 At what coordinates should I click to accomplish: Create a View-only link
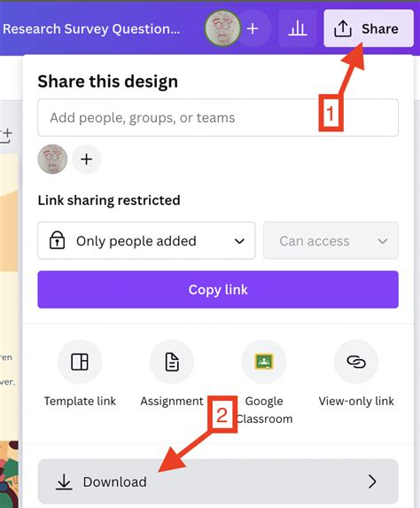356,362
